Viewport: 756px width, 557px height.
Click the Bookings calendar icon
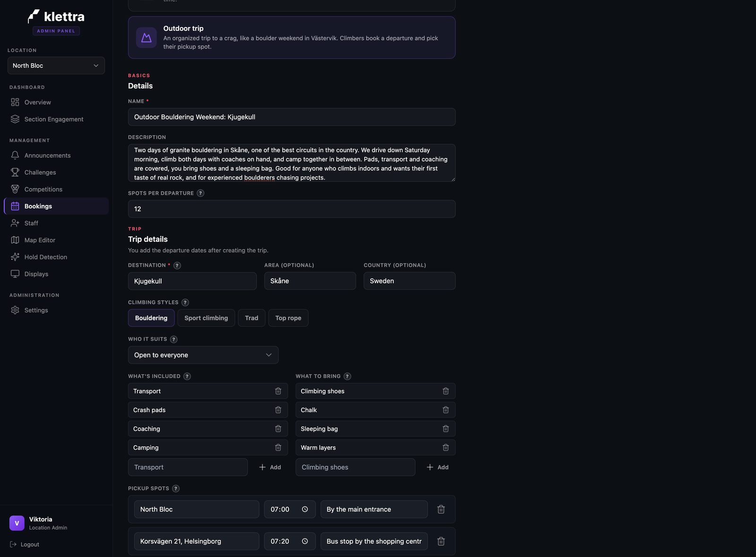click(x=15, y=206)
